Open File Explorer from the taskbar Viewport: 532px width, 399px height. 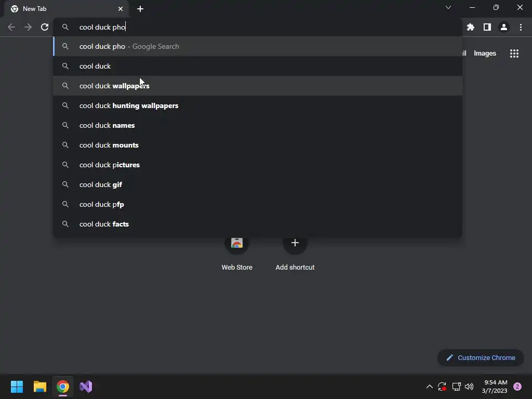39,387
